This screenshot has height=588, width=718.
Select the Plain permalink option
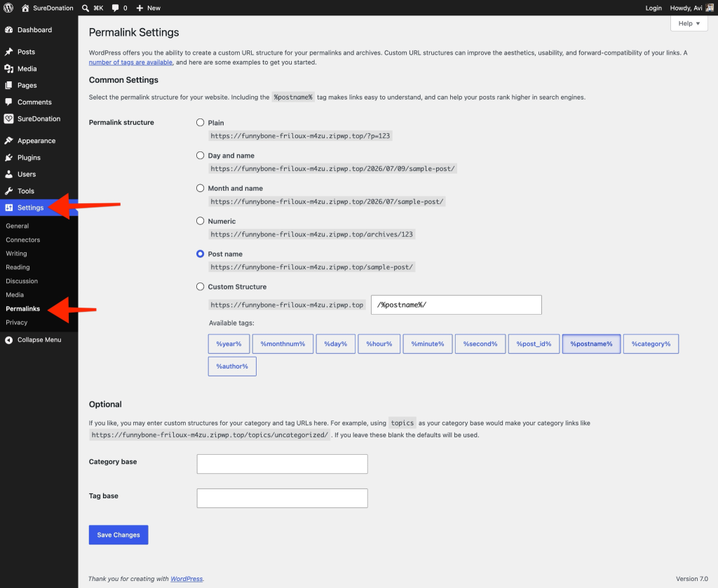tap(200, 123)
